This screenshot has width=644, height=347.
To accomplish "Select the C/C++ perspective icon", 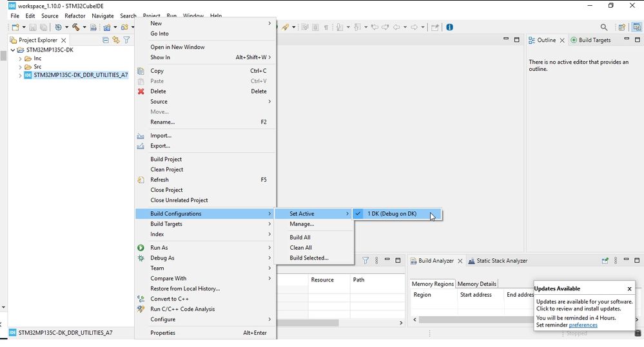I will pyautogui.click(x=637, y=27).
